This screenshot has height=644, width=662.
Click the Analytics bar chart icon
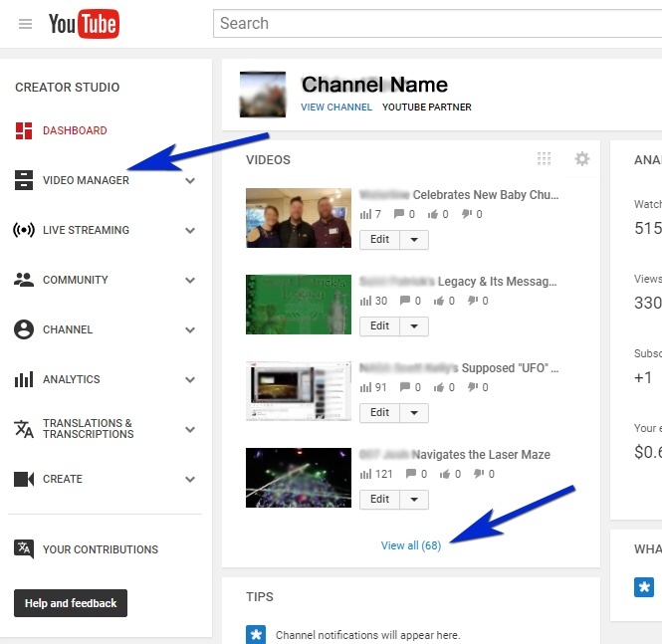click(24, 379)
